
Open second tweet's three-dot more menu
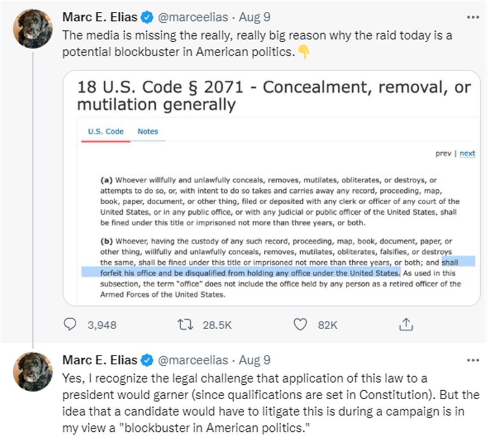(x=473, y=360)
